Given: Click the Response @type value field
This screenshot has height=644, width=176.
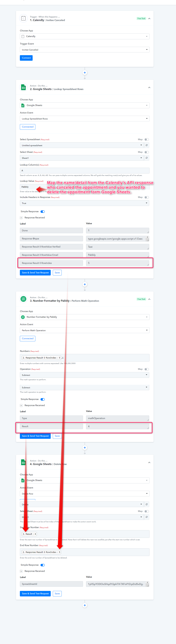Looking at the screenshot, I should coord(118,239).
